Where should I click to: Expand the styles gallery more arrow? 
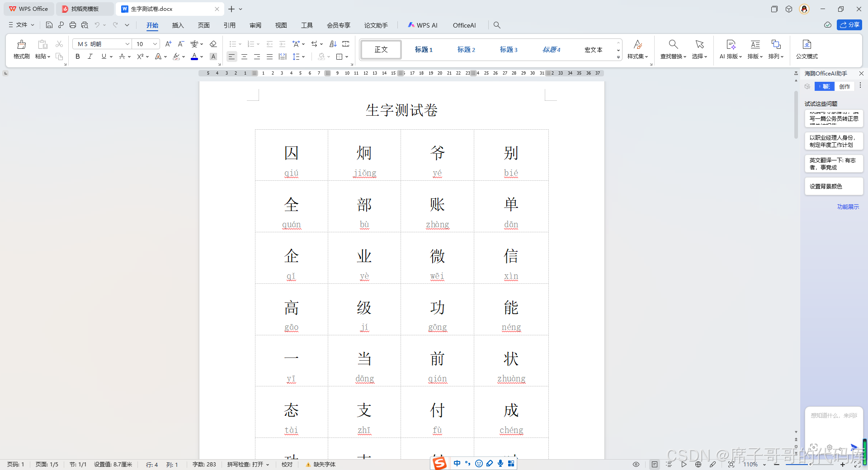tap(618, 57)
